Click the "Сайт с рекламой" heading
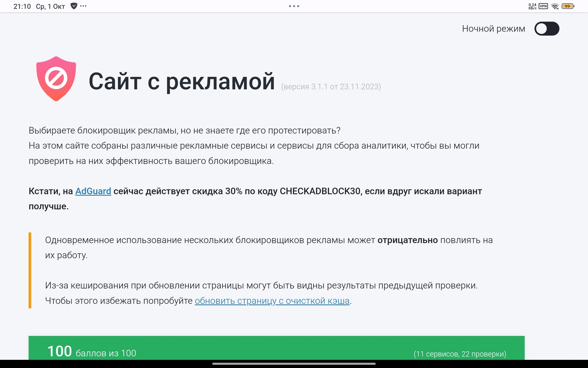Screen dimensions: 588x368 tap(181, 81)
